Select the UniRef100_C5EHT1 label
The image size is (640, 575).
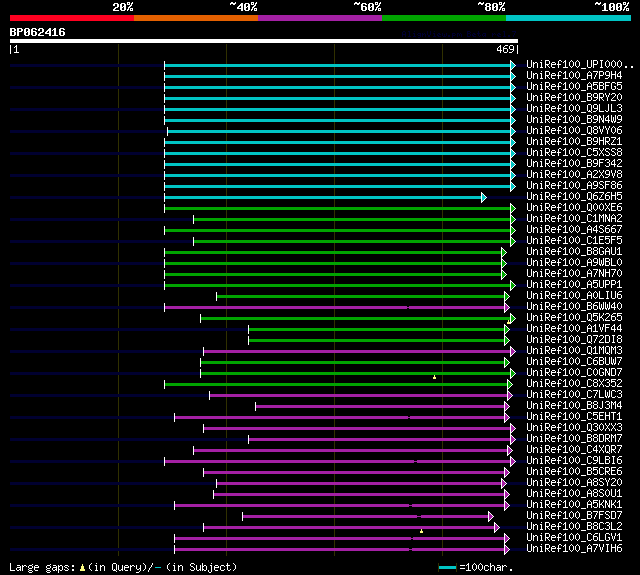pos(574,417)
